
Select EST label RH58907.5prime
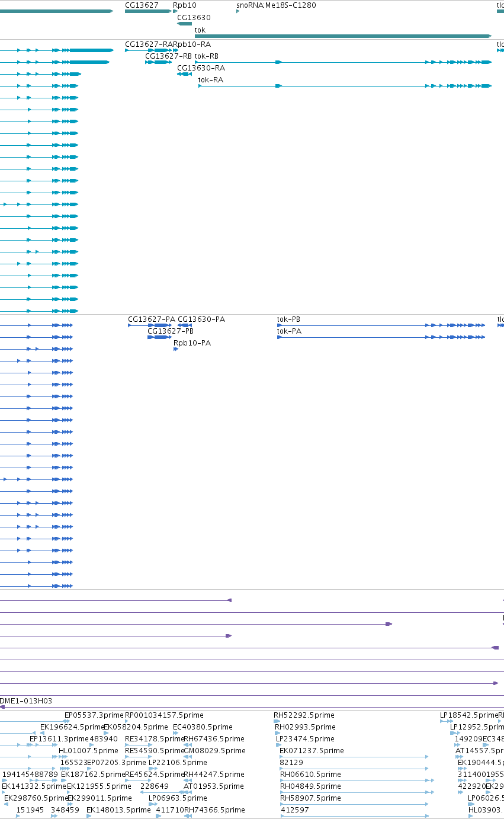coord(310,798)
